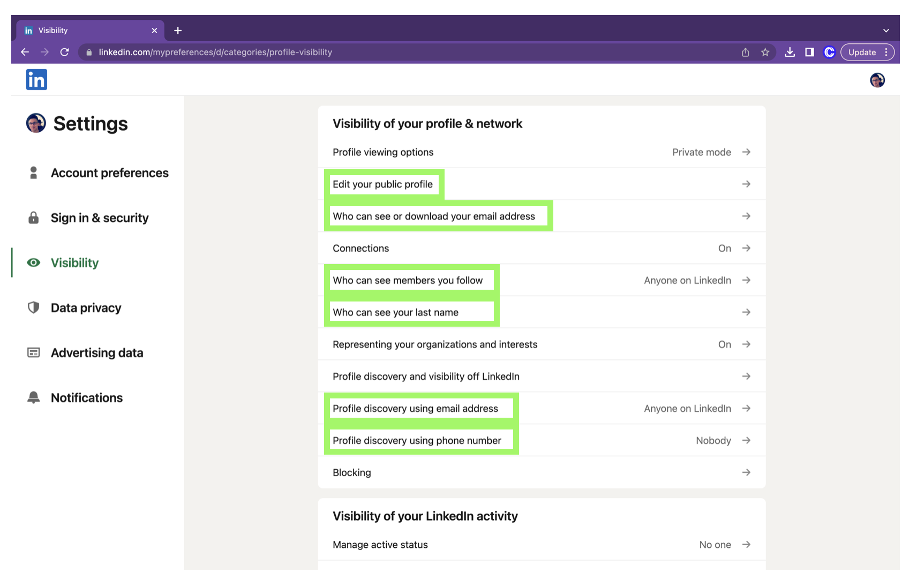Toggle the browser side panel icon

[x=809, y=52]
